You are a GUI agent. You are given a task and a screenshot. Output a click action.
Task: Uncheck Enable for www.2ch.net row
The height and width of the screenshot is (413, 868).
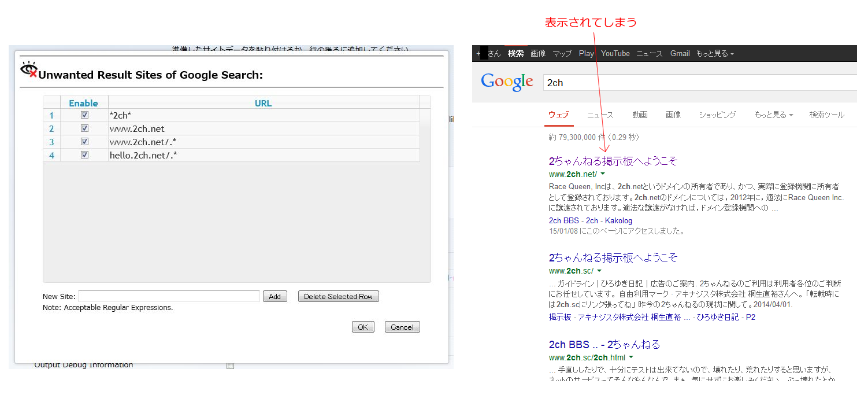tap(84, 128)
